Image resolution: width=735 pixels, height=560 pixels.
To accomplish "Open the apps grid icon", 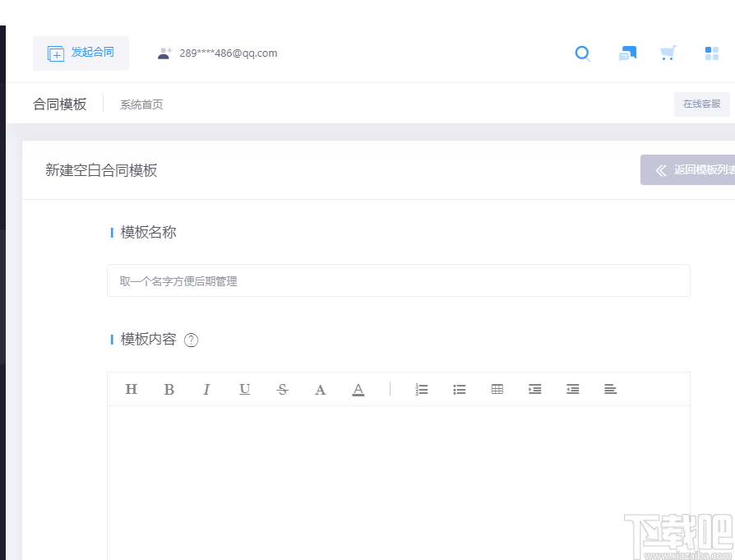I will 711,53.
